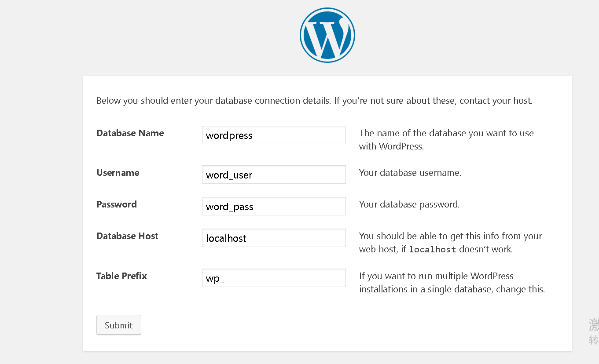Click into the Password field showing word_pass

coord(274,206)
